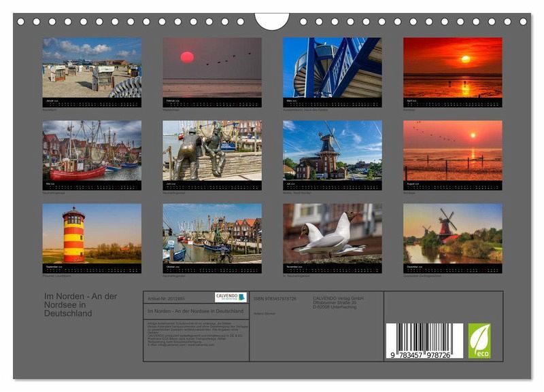Screen dimensions: 544x392
Task: Click the CALVENDO logo badge
Action: (231, 297)
